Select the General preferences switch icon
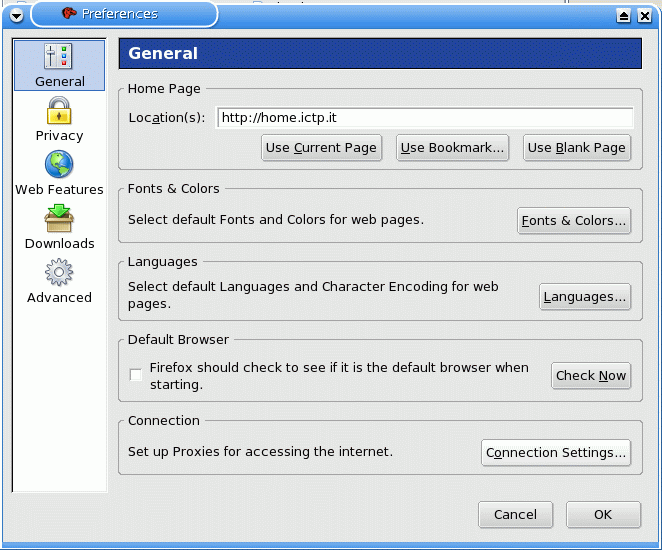This screenshot has width=662, height=550. point(59,57)
